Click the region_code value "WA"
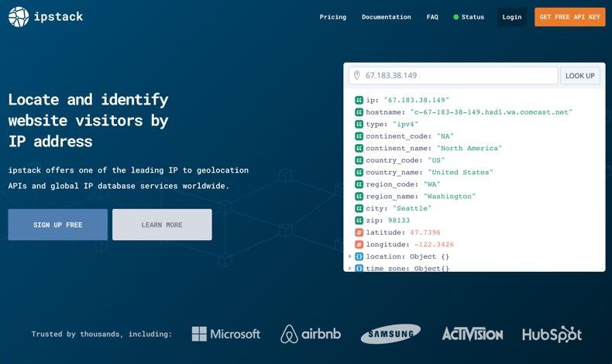 (x=431, y=184)
